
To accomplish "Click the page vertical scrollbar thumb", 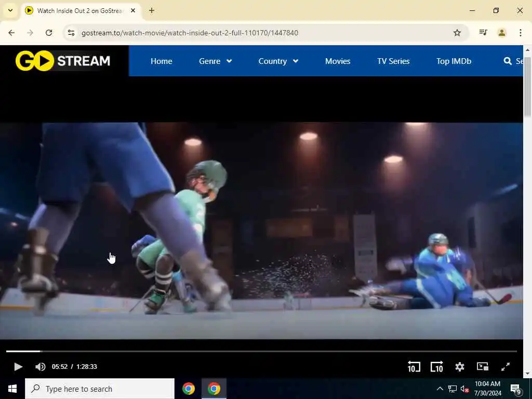I will pyautogui.click(x=527, y=87).
